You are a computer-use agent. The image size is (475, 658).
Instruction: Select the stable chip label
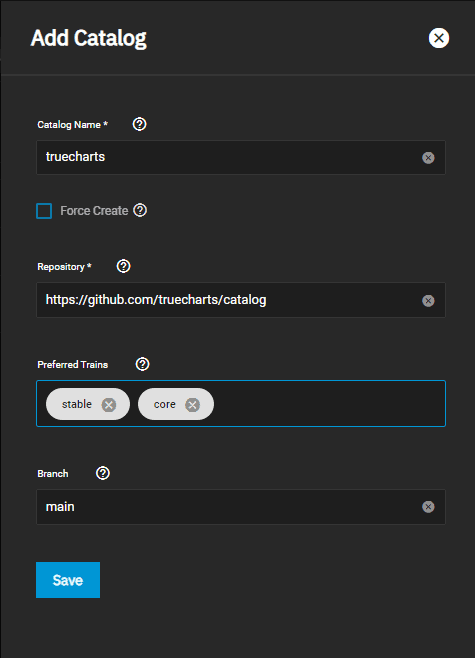tap(77, 404)
